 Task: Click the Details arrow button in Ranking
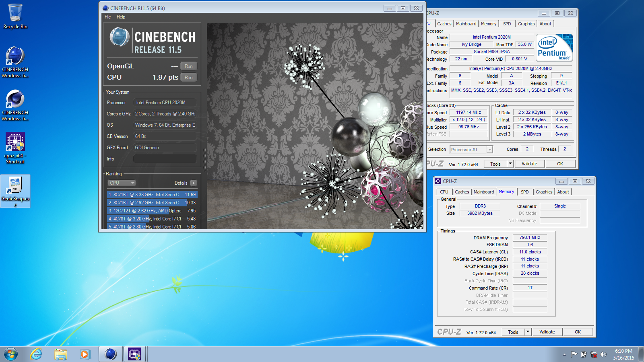click(x=194, y=183)
